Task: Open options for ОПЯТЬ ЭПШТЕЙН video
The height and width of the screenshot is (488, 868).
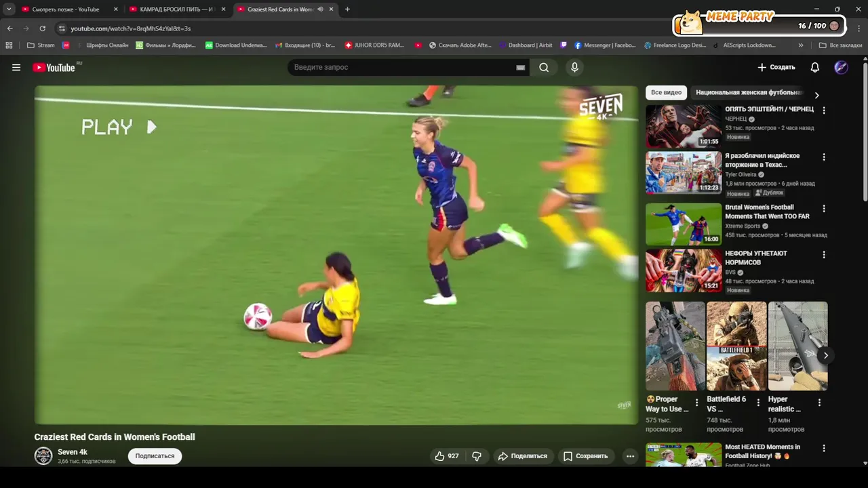Action: [x=824, y=110]
